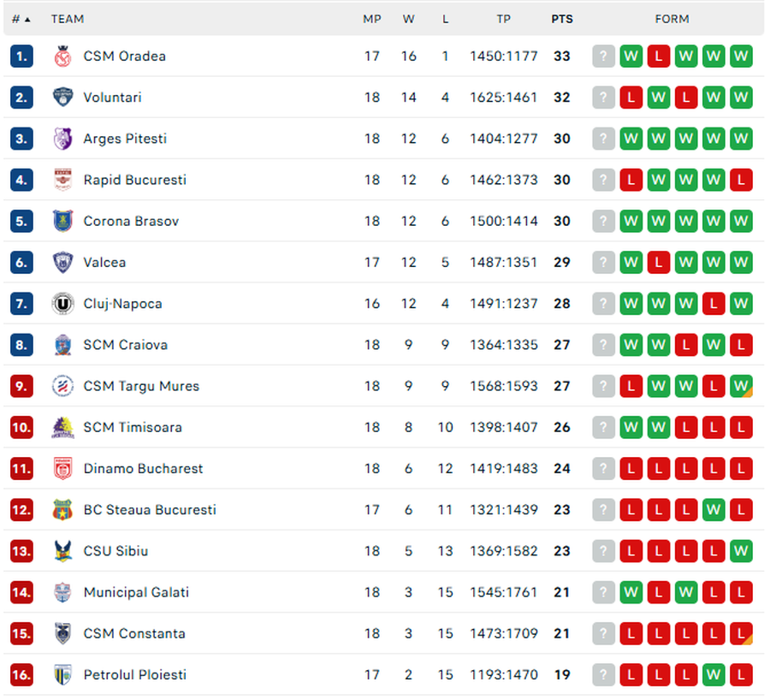Click the CSU Sibiu eagle logo
This screenshot has height=700, width=770.
[x=63, y=551]
